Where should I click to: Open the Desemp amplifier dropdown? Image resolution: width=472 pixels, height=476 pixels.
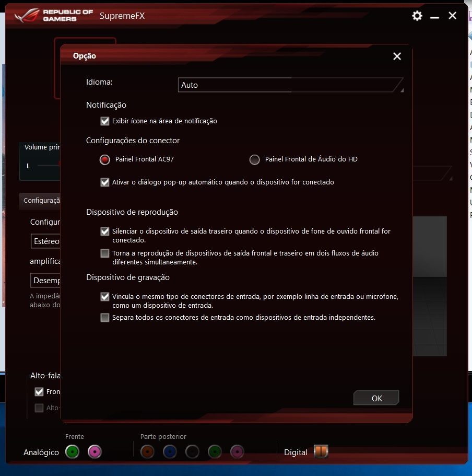[x=45, y=280]
